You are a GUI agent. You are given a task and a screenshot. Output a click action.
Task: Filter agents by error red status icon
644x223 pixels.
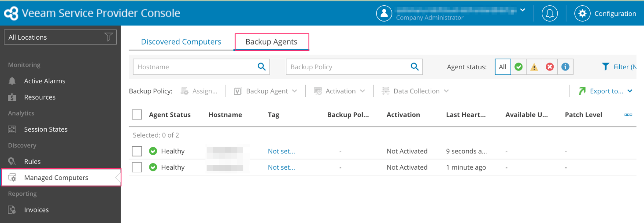[550, 67]
